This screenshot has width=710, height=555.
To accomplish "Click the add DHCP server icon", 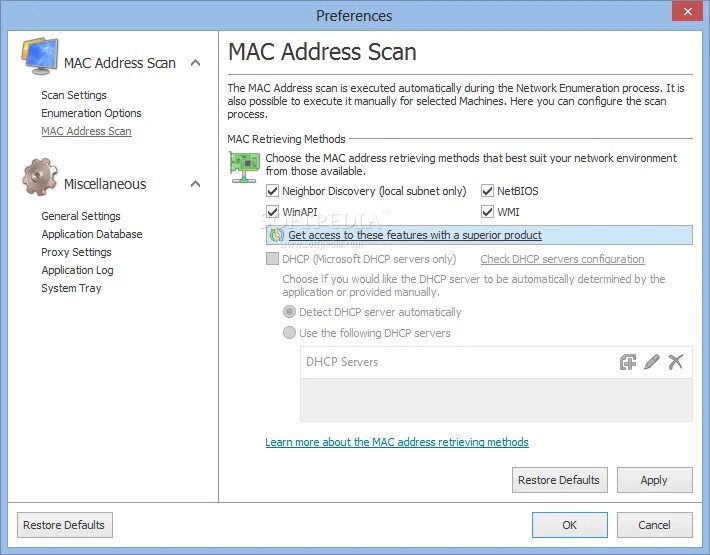I will pos(628,362).
